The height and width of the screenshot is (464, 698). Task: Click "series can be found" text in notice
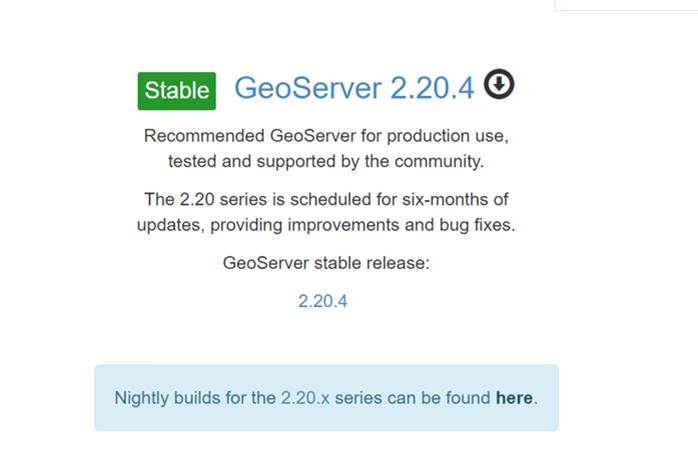[413, 398]
